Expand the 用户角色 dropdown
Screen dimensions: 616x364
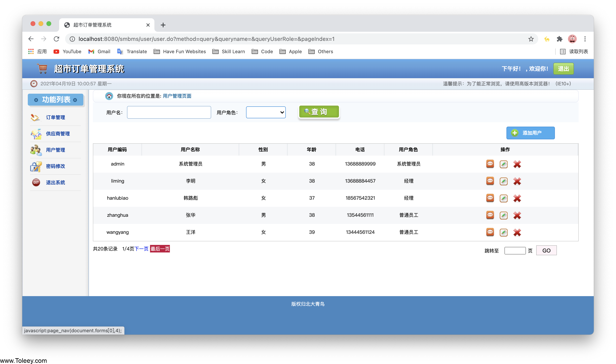tap(266, 112)
